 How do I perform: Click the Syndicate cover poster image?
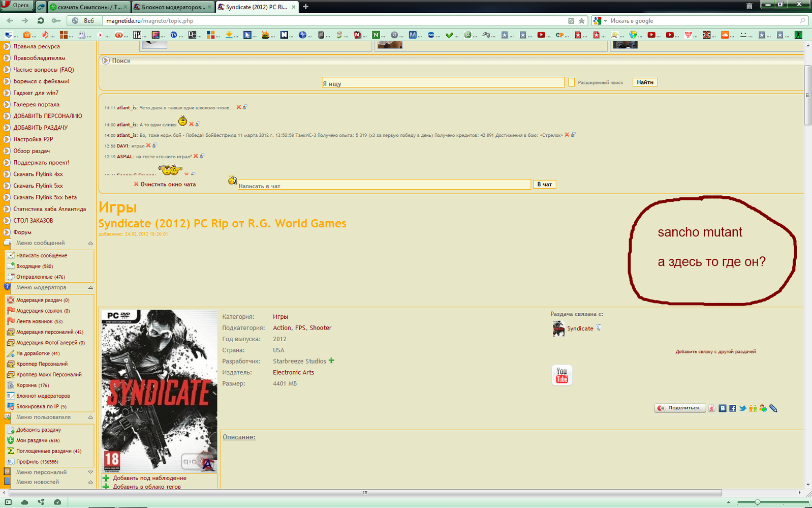pyautogui.click(x=159, y=391)
